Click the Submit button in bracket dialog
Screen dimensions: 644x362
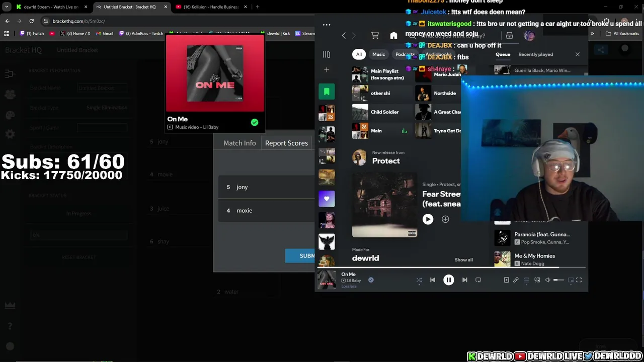click(301, 255)
